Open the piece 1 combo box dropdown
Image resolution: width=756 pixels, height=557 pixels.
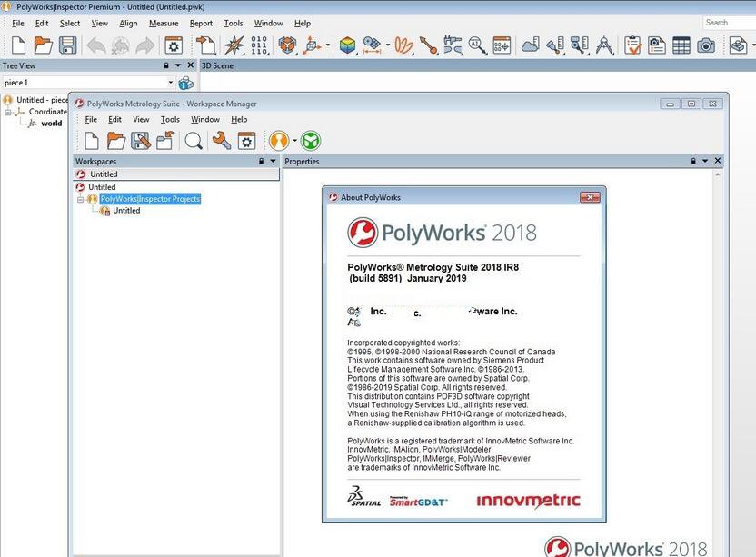[171, 83]
